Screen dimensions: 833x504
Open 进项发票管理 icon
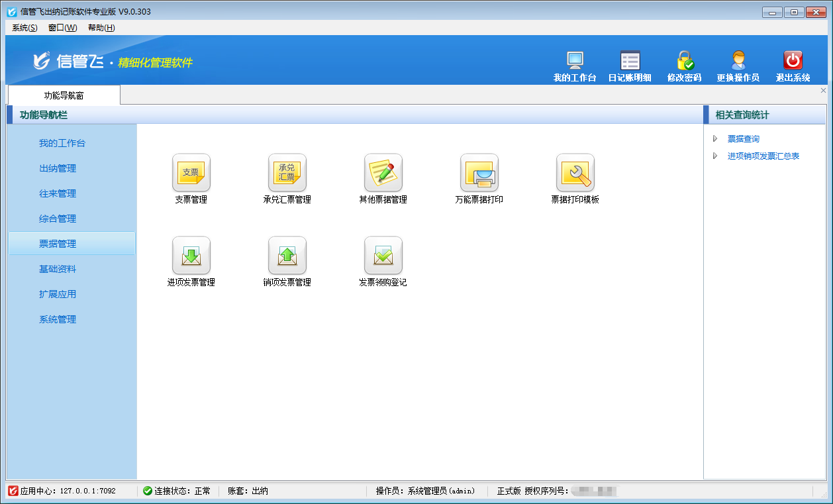pos(191,256)
